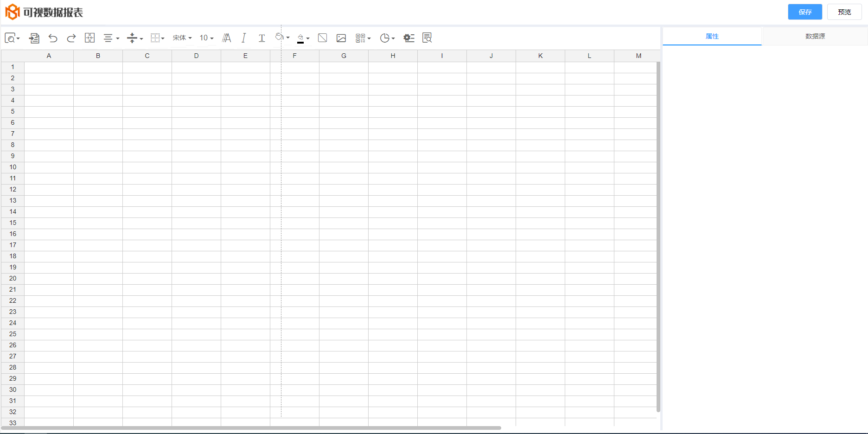Select row 10 header

[13, 167]
